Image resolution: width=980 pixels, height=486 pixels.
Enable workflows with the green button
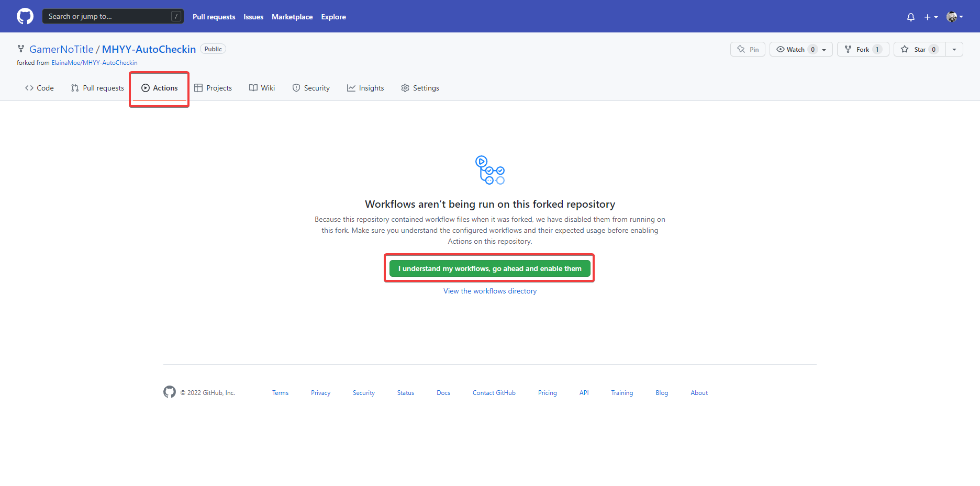(x=489, y=268)
